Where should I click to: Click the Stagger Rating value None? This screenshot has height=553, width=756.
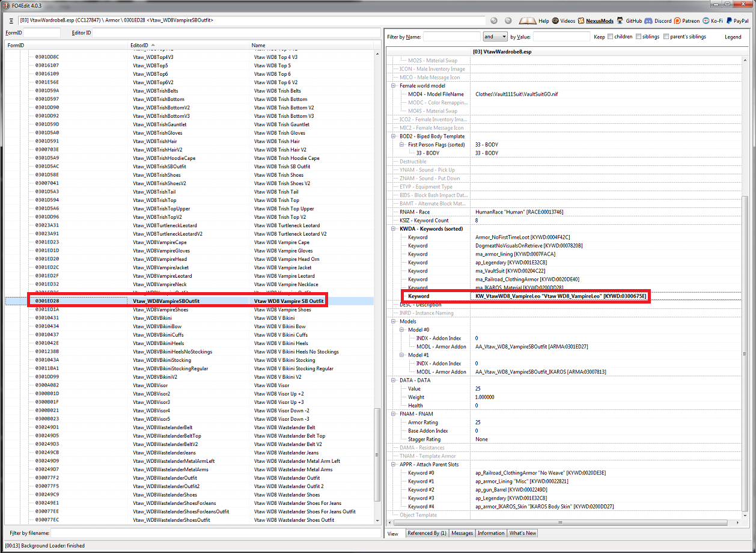click(x=481, y=439)
